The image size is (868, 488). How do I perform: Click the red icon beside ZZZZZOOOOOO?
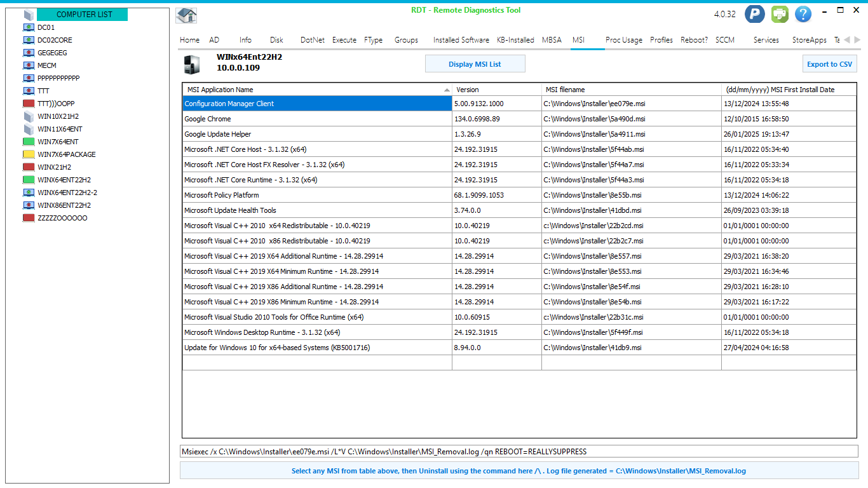[x=29, y=218]
